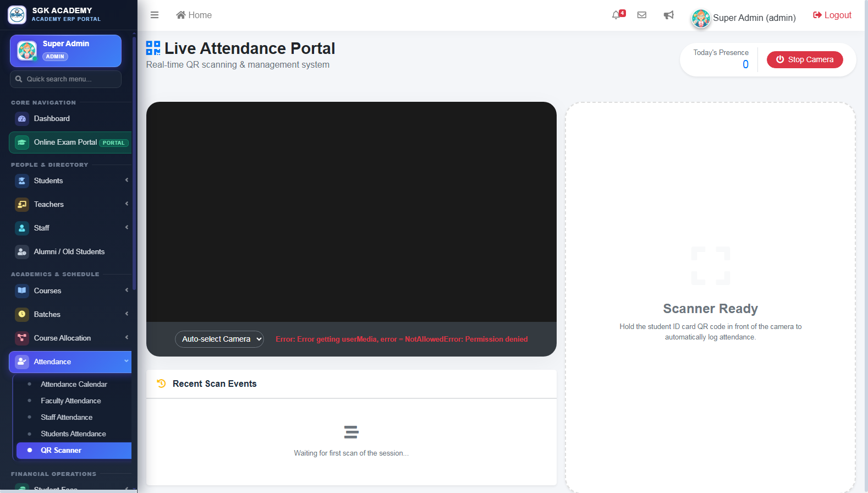Click the Logout link
Viewport: 868px width, 493px height.
point(832,15)
